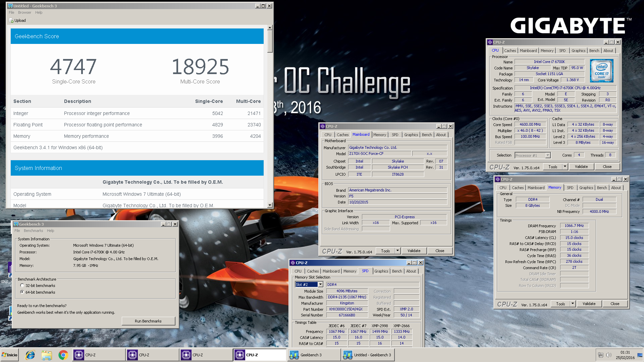The width and height of the screenshot is (644, 362).
Task: Click Close button in Memory CPU-Z window
Action: click(615, 304)
